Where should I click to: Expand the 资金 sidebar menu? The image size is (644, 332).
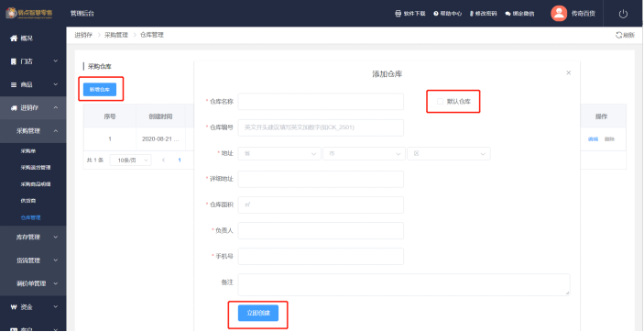(x=56, y=306)
